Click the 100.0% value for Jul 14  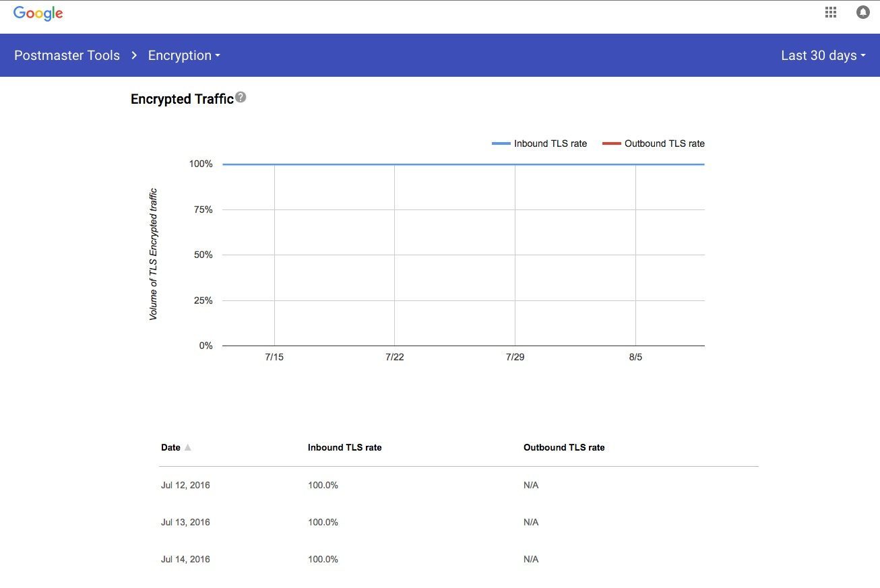pos(323,559)
